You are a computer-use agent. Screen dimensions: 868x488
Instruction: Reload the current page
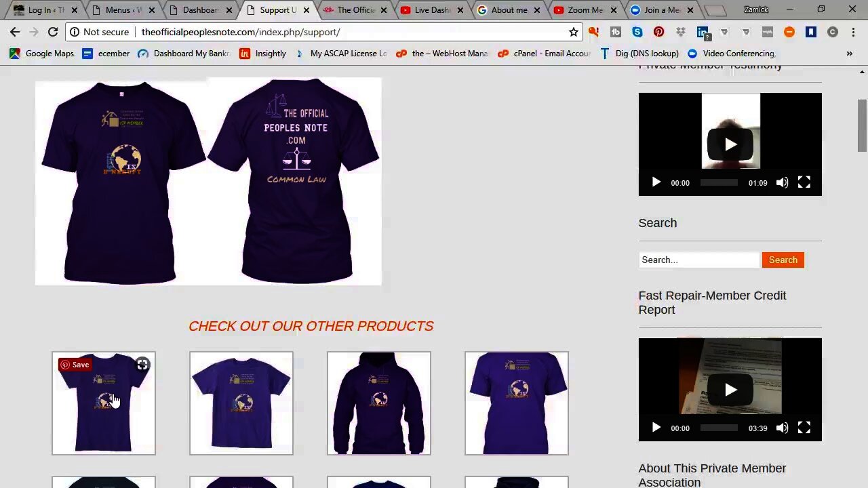pos(52,32)
